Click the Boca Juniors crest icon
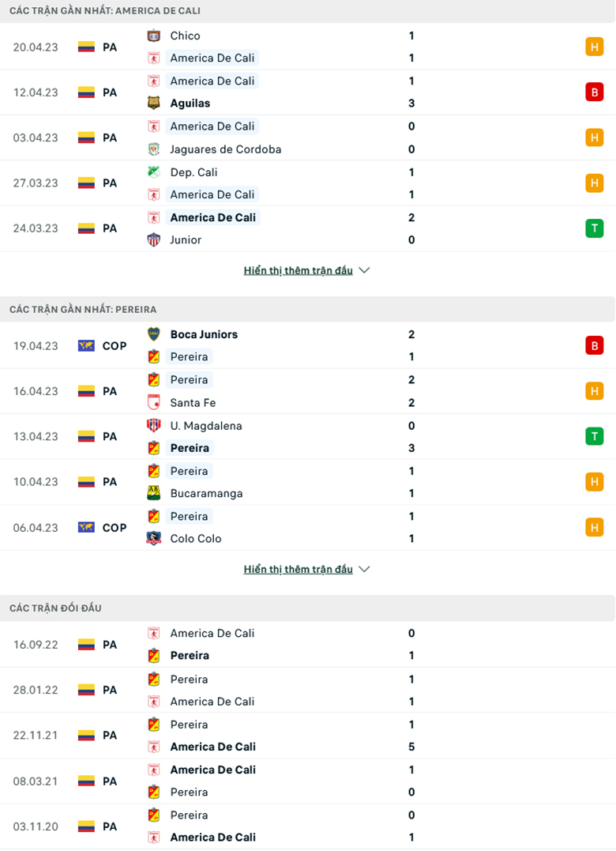Screen dimensions: 616x851 point(154,334)
